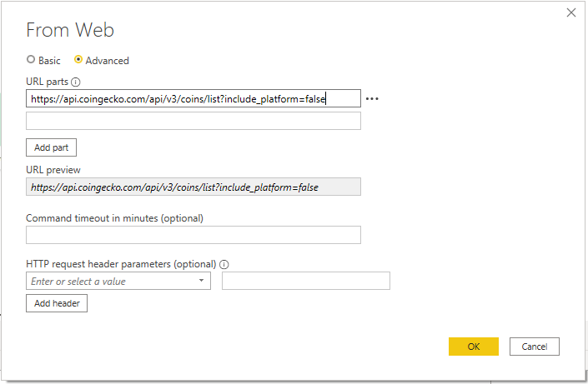The height and width of the screenshot is (384, 588).
Task: Cancel the From Web dialog
Action: tap(534, 347)
